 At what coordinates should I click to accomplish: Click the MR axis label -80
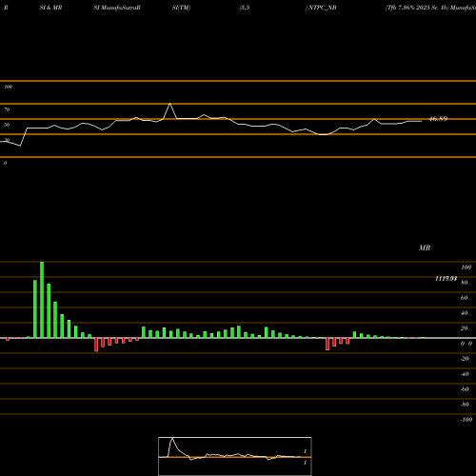pos(465,405)
